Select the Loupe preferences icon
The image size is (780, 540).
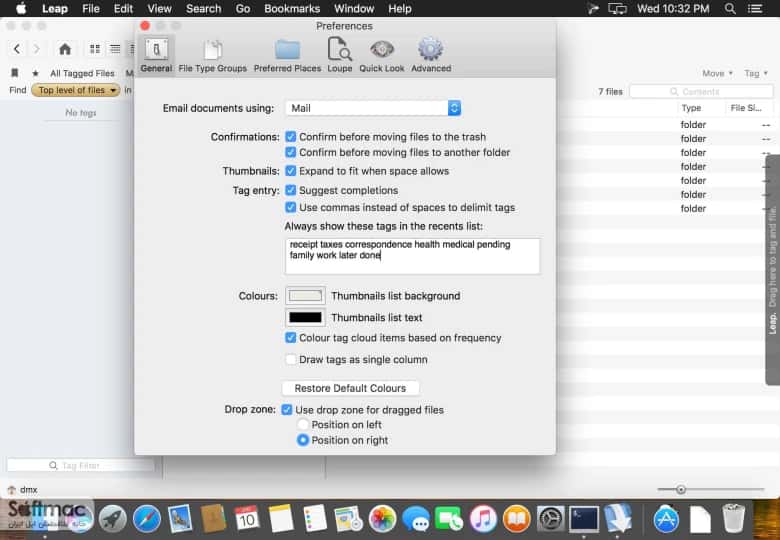(339, 55)
